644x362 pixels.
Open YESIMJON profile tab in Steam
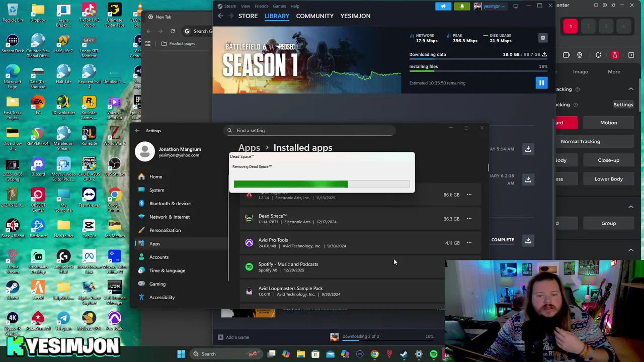355,16
